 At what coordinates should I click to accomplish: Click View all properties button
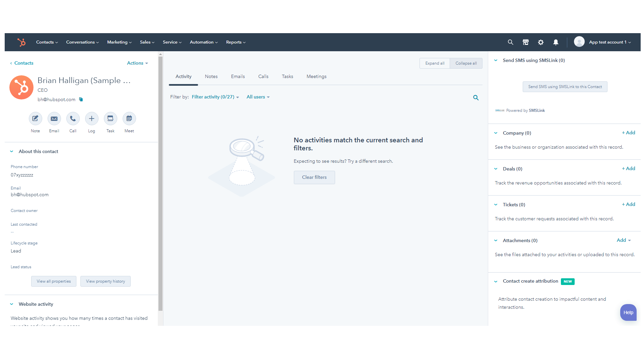pyautogui.click(x=54, y=281)
